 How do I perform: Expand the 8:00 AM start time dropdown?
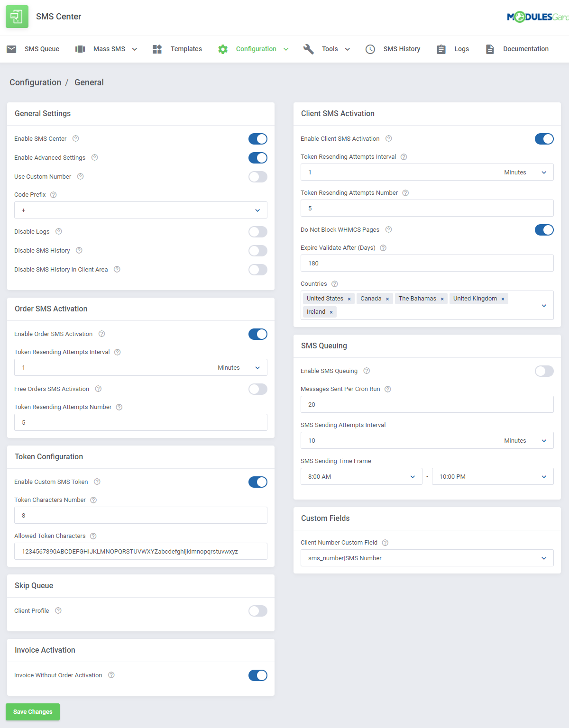pos(361,476)
